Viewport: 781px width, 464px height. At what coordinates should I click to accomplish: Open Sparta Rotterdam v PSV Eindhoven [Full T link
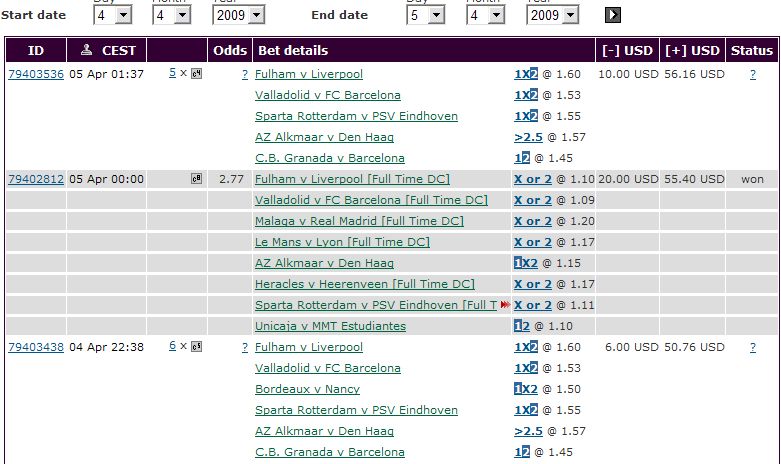pos(376,305)
